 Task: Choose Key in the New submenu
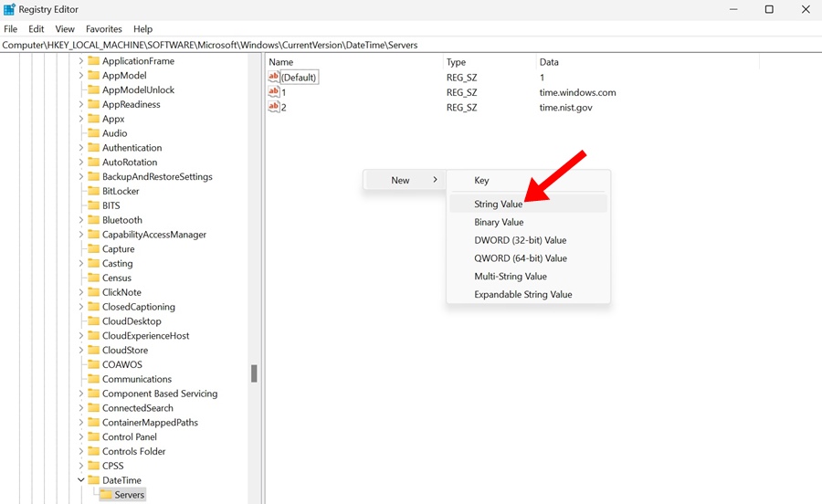pos(529,180)
